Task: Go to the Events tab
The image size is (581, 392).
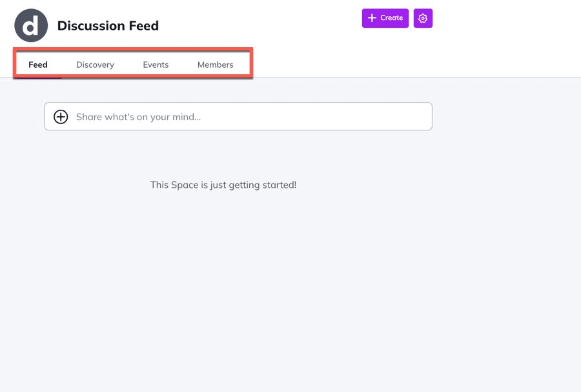Action: (156, 65)
